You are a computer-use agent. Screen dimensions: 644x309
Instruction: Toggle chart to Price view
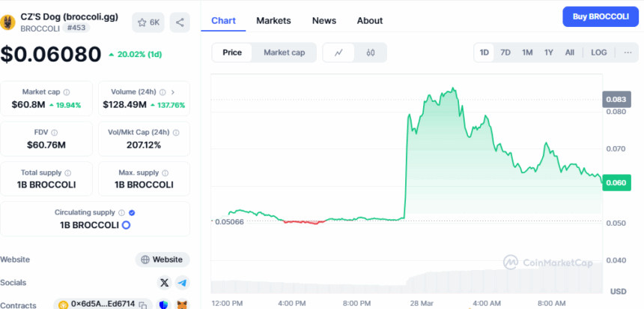point(232,52)
